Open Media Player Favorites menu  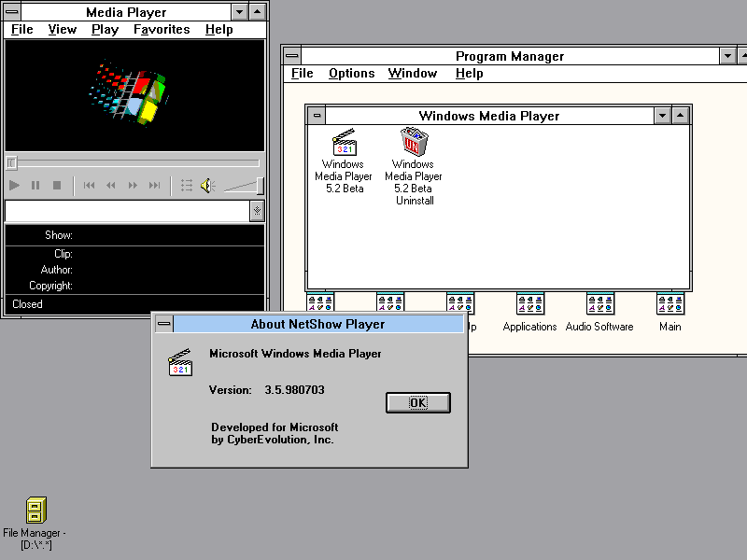162,30
